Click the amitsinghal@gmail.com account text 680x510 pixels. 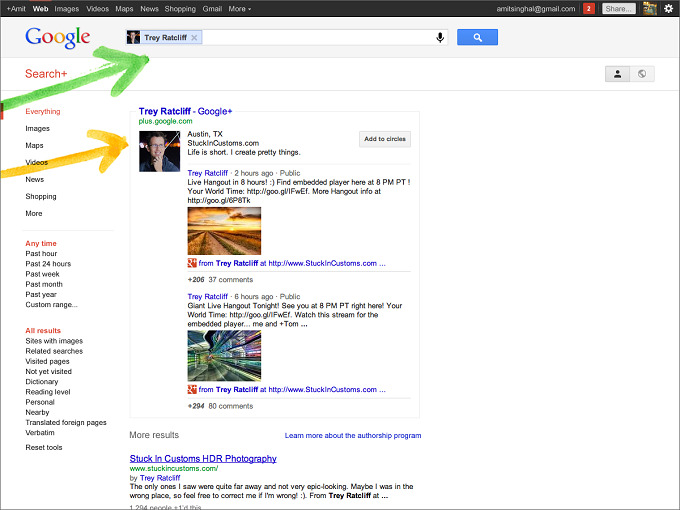536,9
